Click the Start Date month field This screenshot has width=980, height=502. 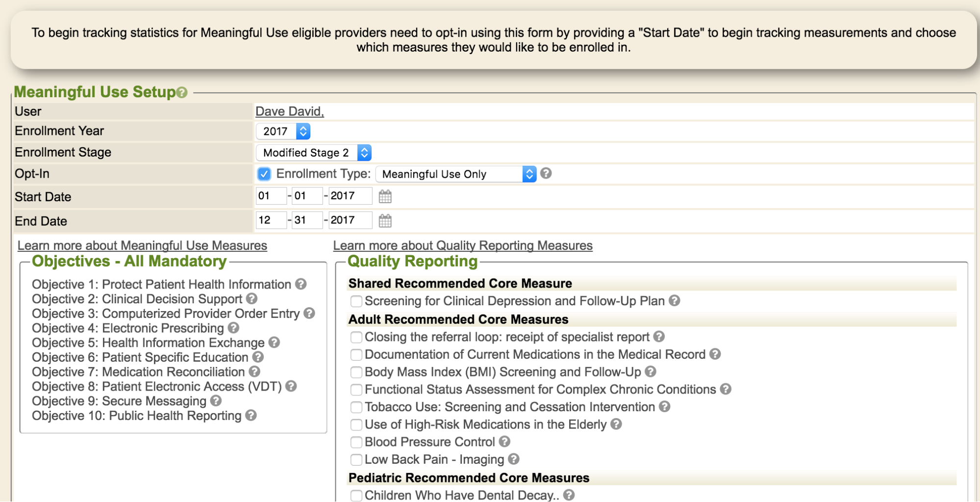271,196
